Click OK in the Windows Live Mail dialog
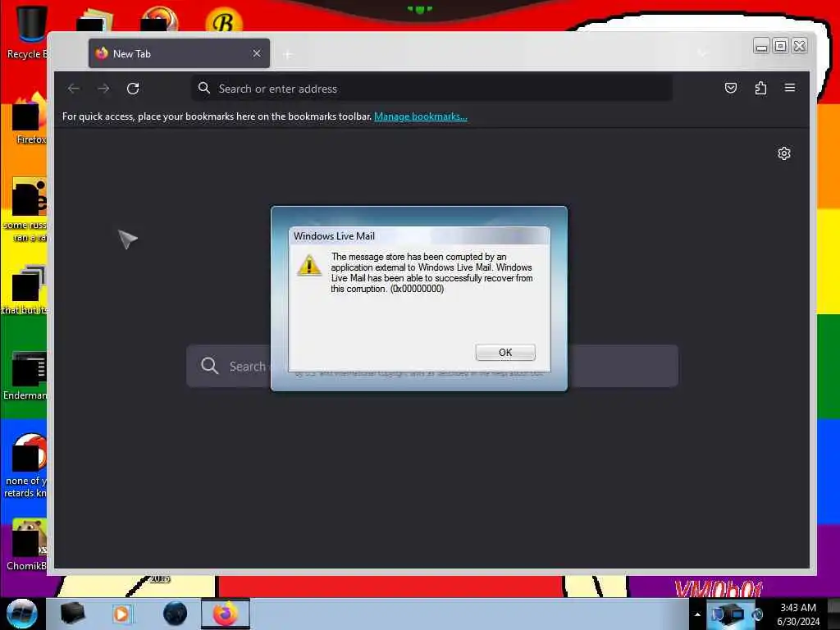 pos(505,352)
